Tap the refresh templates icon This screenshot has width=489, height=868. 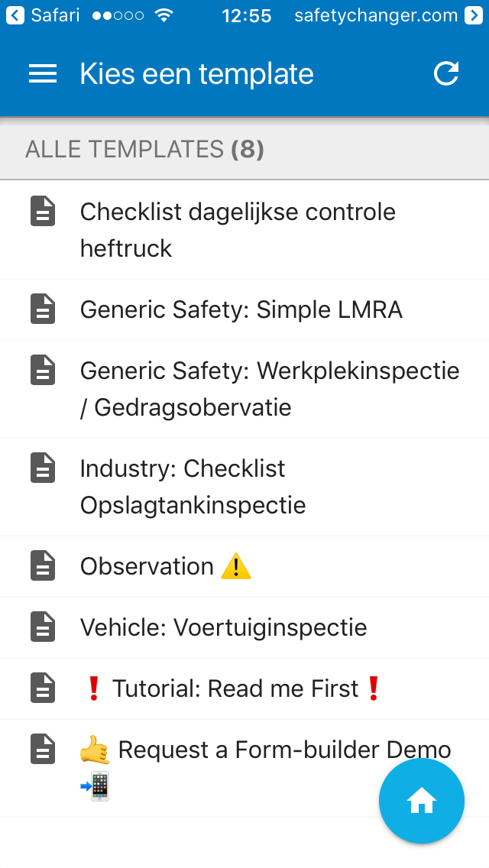click(446, 73)
